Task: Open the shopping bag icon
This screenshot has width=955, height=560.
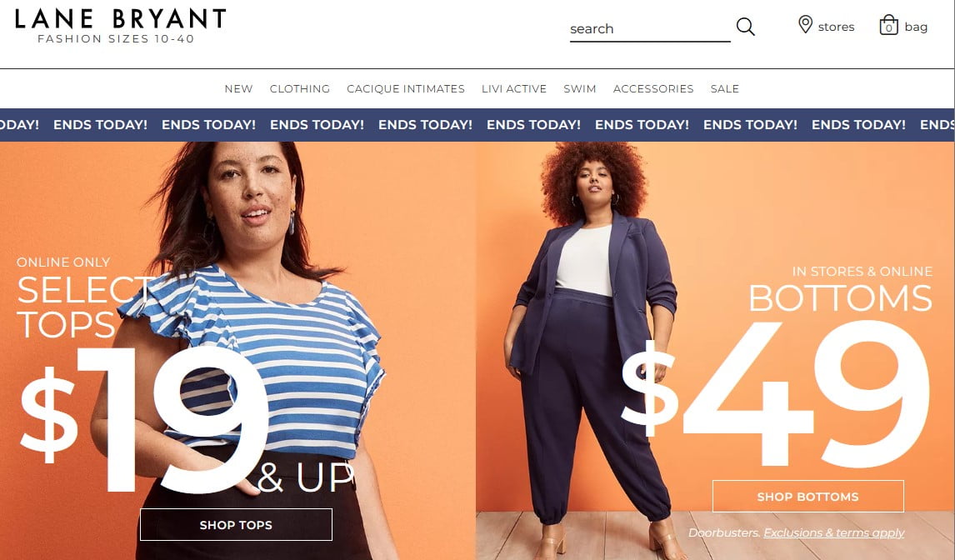Action: pyautogui.click(x=888, y=25)
